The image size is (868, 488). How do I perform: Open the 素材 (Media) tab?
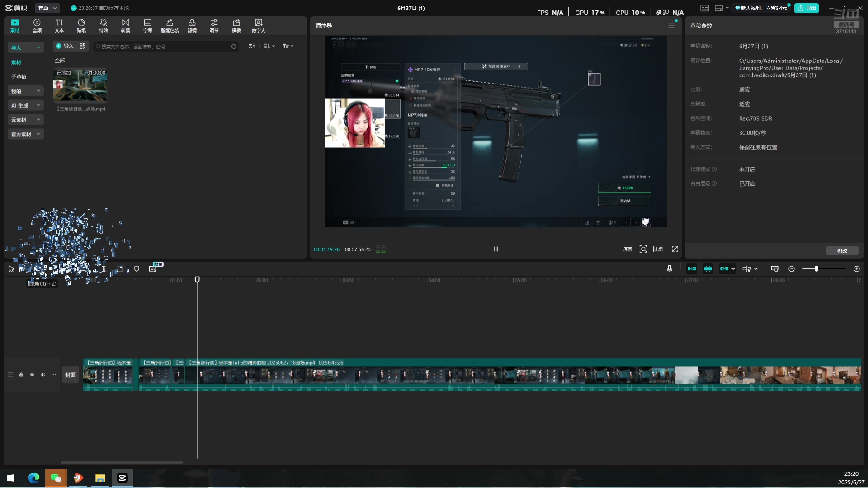pos(15,26)
